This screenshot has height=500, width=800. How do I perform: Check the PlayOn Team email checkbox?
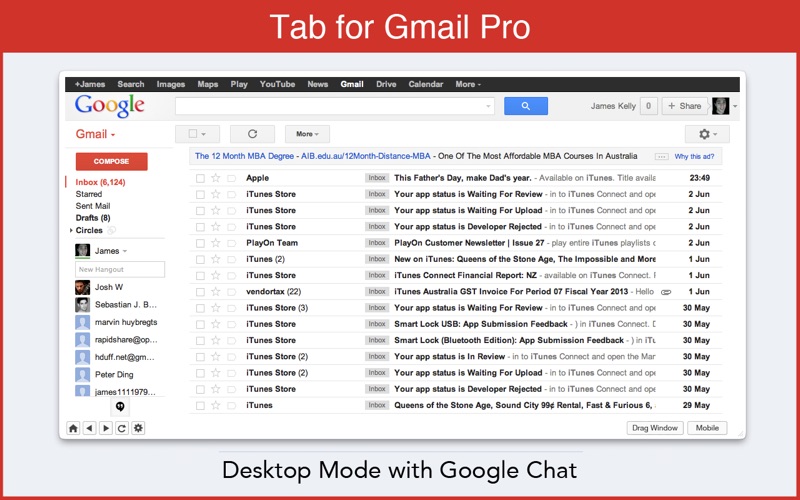pyautogui.click(x=200, y=243)
